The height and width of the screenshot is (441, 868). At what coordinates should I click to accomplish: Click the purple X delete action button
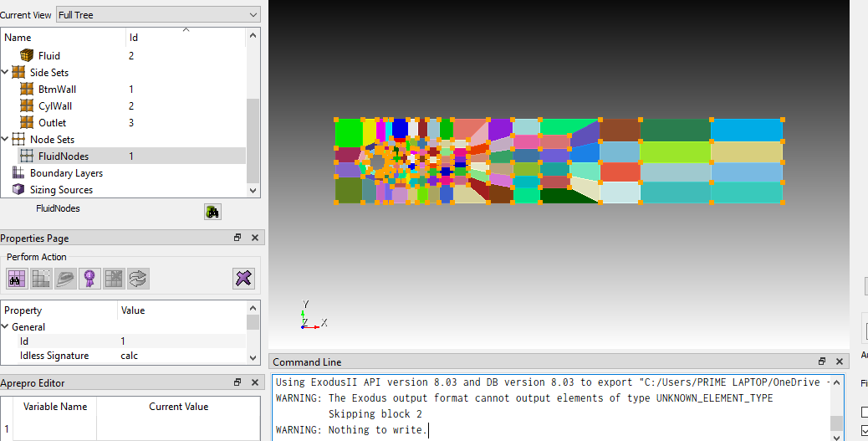point(243,278)
